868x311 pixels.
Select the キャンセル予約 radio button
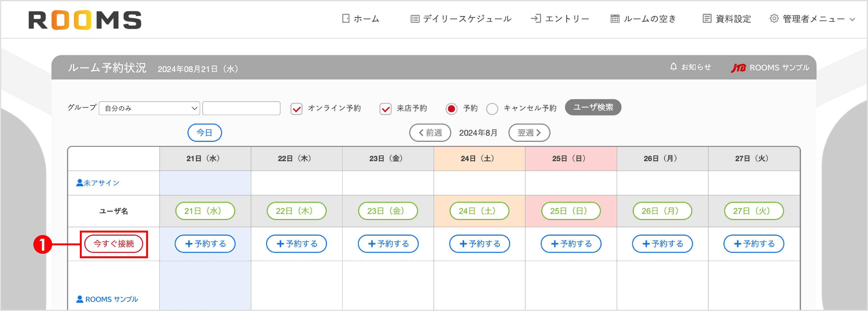click(492, 109)
